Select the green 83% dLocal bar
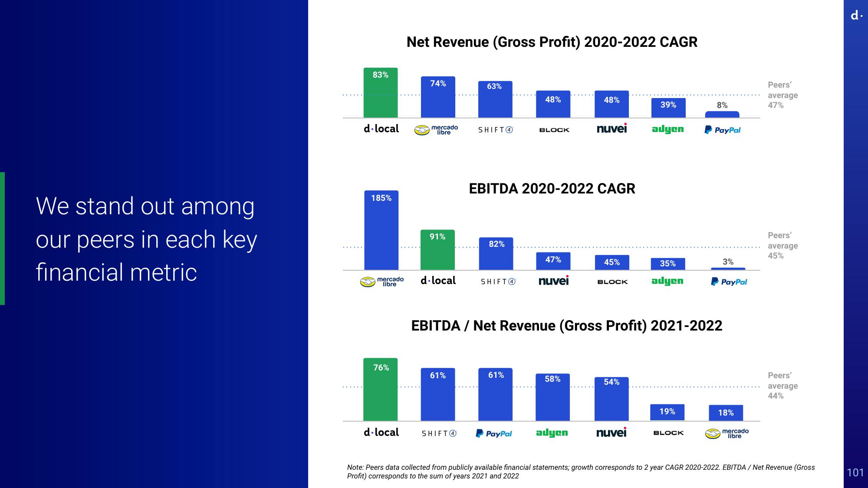The image size is (868, 488). 381,92
